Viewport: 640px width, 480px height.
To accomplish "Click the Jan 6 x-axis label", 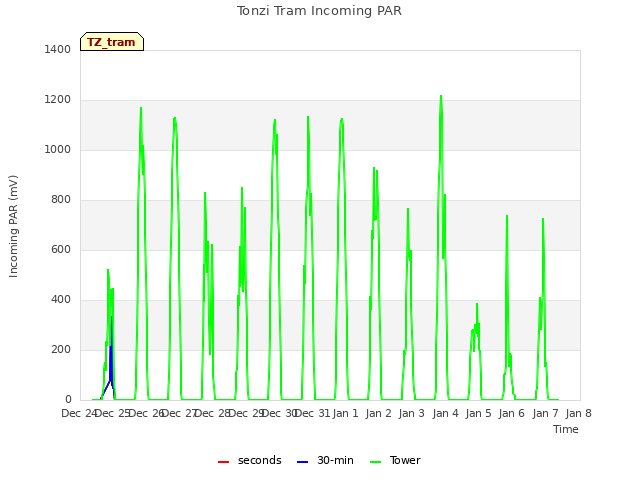I will (x=511, y=413).
